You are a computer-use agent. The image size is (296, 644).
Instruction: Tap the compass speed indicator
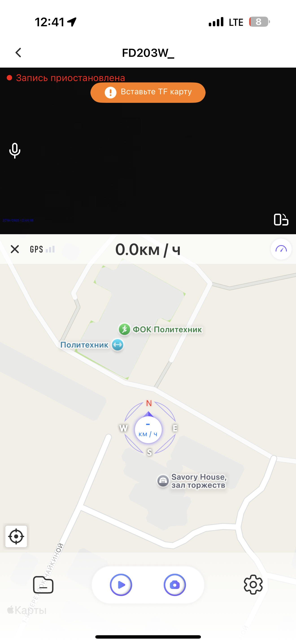pyautogui.click(x=148, y=430)
